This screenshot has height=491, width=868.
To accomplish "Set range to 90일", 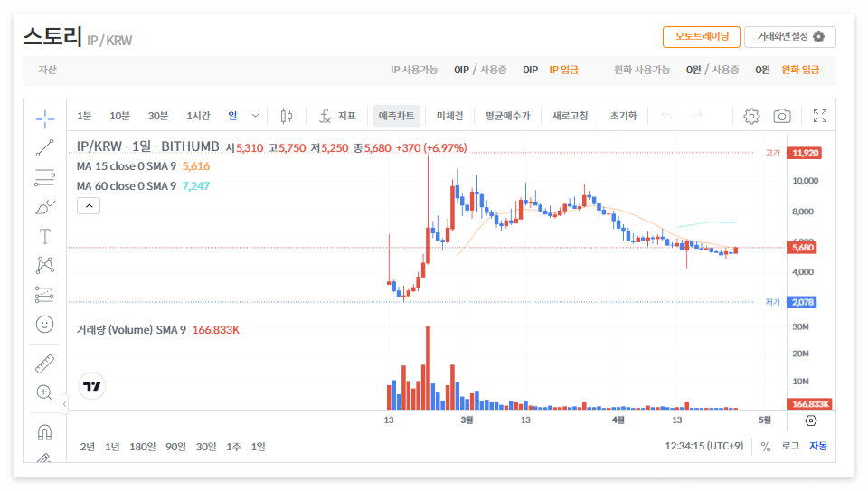I will 175,447.
